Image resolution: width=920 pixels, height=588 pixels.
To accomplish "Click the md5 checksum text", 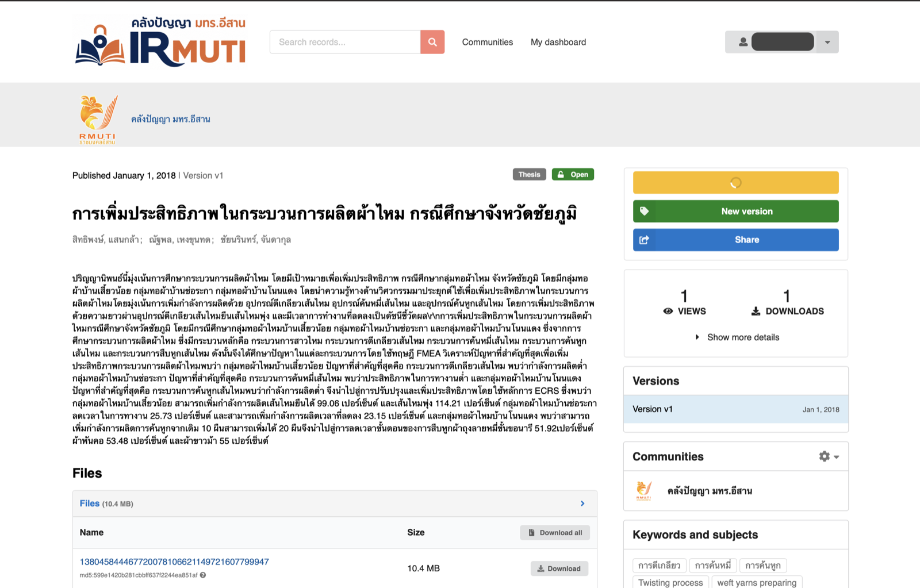I will click(x=139, y=575).
